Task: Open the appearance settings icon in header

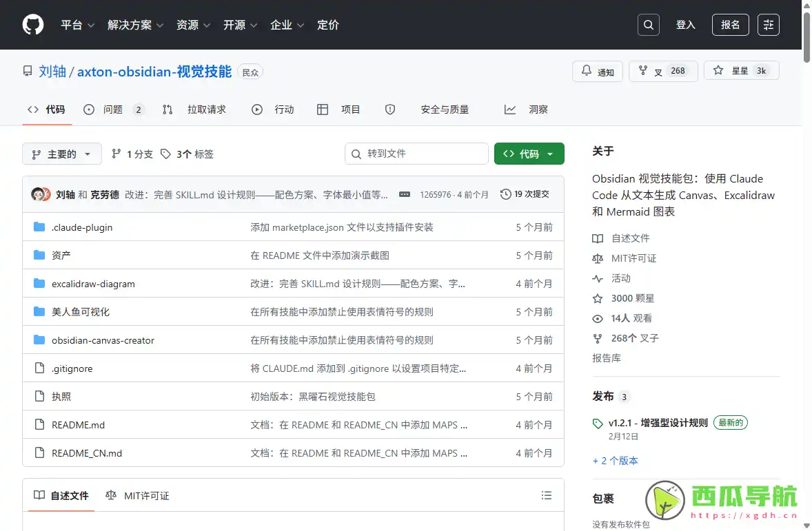Action: coord(768,25)
